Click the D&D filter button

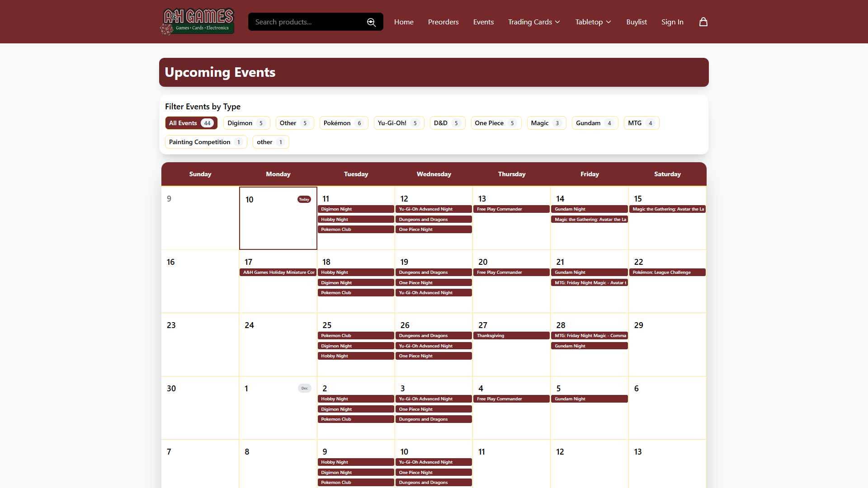click(x=447, y=122)
